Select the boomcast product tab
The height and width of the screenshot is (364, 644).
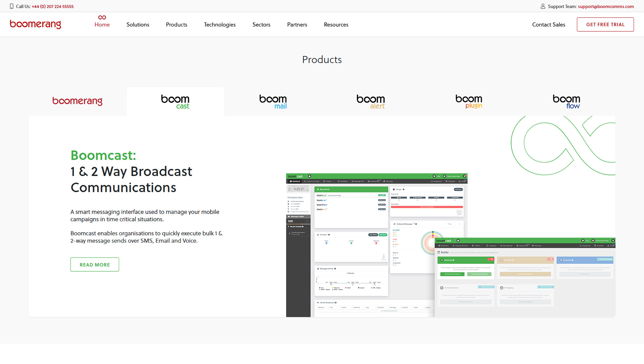175,101
